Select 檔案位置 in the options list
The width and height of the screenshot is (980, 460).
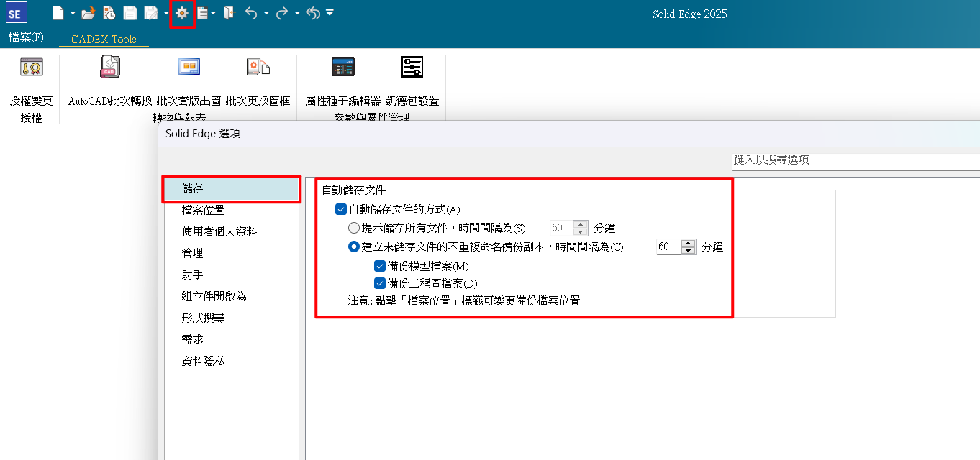point(203,210)
